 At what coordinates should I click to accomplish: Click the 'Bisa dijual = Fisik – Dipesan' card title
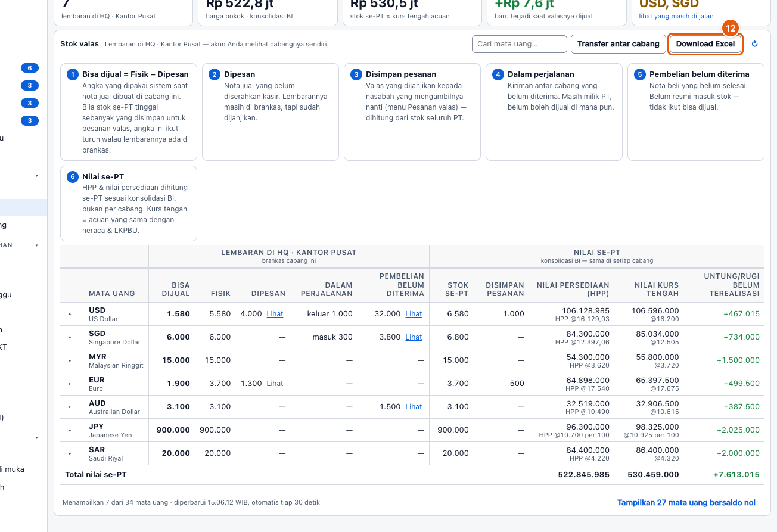pos(135,74)
